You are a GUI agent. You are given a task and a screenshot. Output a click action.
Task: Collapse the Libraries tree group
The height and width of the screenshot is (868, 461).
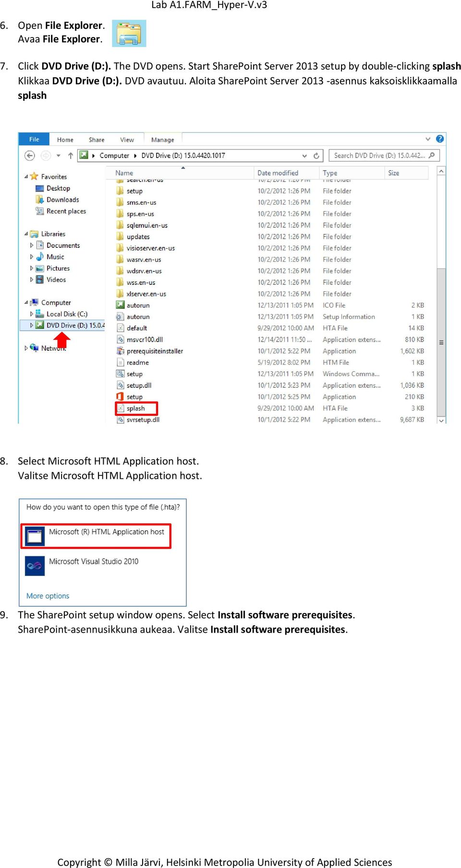coord(26,234)
